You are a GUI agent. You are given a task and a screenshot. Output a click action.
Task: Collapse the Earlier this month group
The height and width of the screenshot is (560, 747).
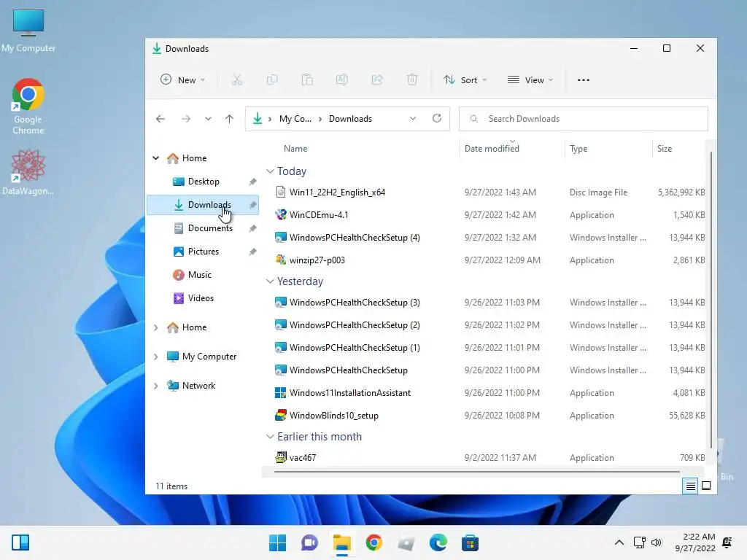click(270, 437)
